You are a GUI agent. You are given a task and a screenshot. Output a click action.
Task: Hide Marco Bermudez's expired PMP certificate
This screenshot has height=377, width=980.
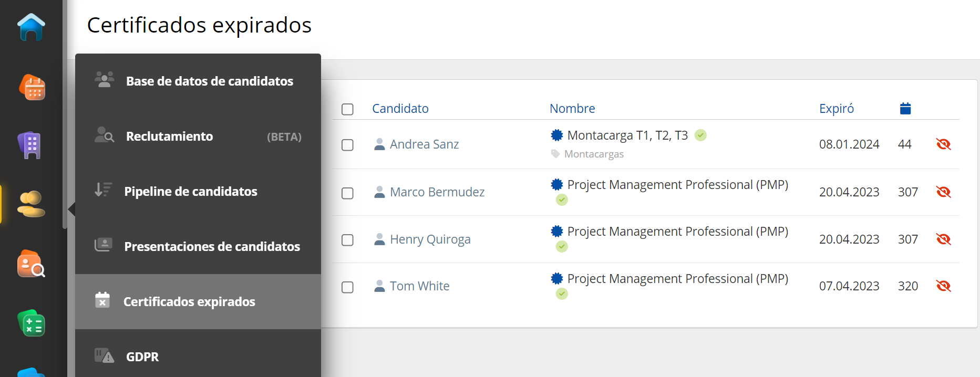pos(943,192)
